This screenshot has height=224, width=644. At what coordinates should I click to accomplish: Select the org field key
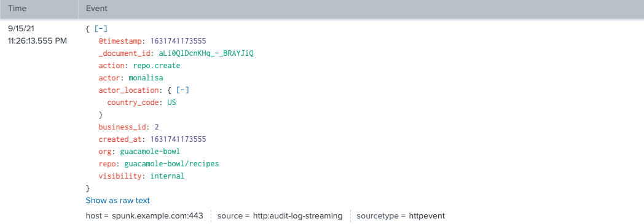click(x=104, y=152)
